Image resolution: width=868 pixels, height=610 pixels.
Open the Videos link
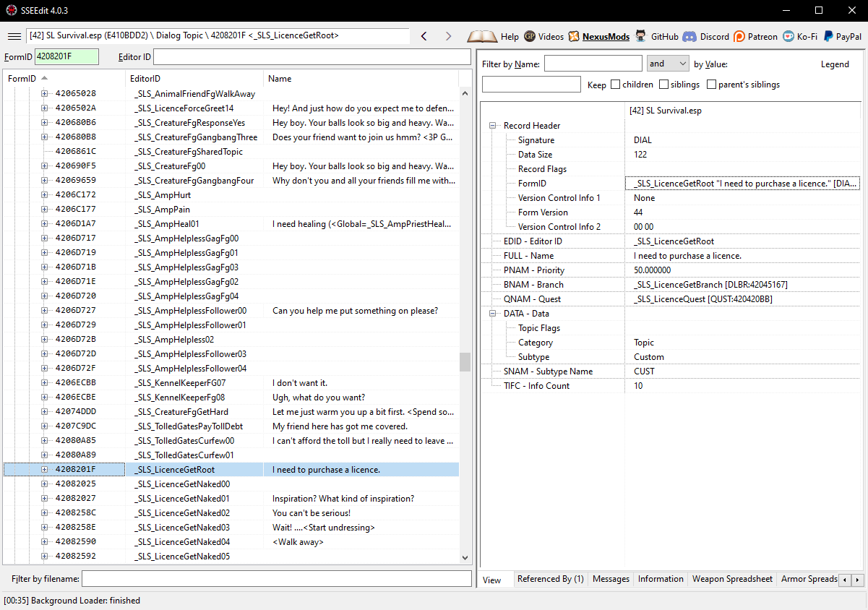coord(543,36)
